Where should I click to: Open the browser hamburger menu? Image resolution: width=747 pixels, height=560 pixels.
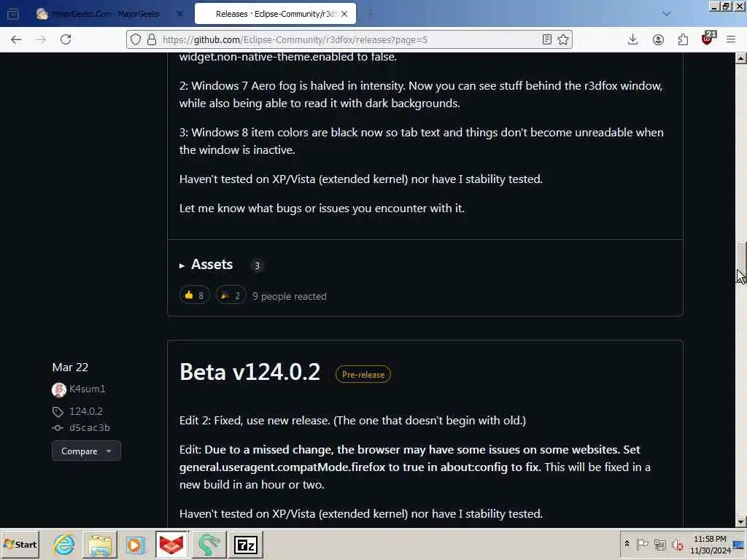pos(731,39)
